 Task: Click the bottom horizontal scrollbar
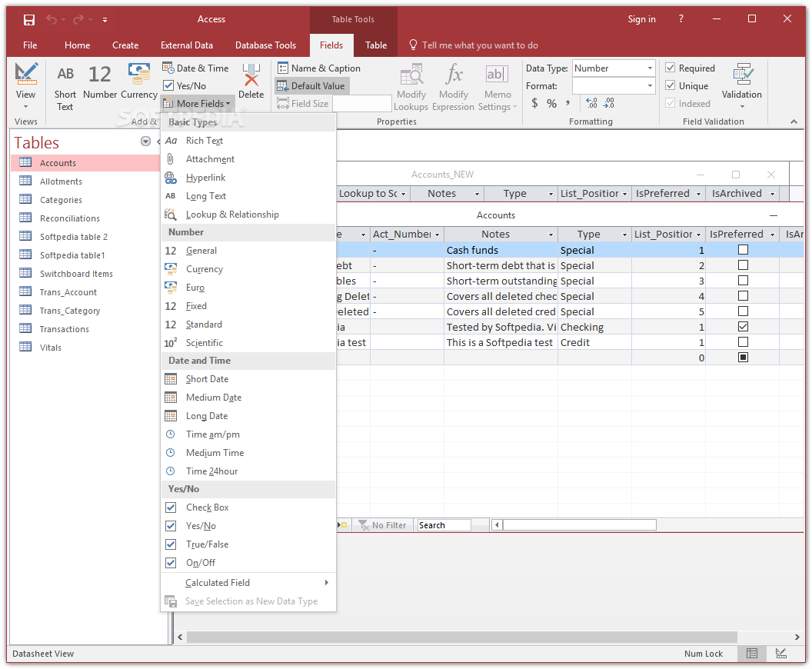coord(461,637)
